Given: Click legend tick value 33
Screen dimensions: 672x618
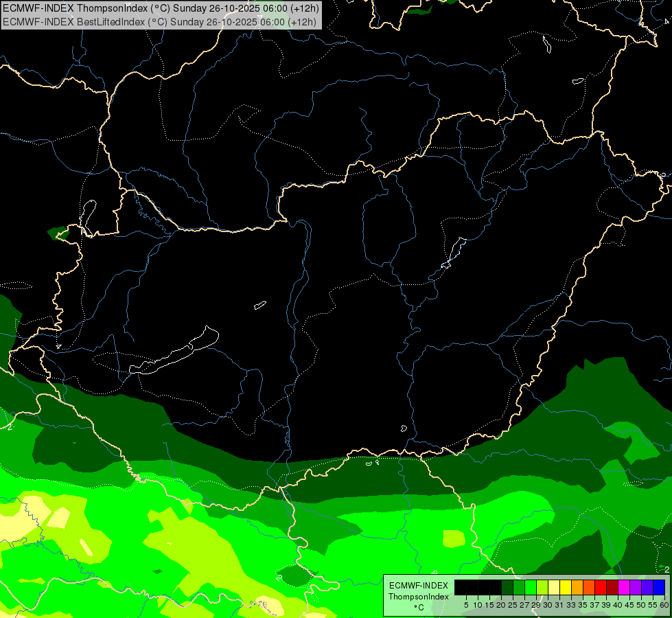Looking at the screenshot, I should pyautogui.click(x=571, y=605).
